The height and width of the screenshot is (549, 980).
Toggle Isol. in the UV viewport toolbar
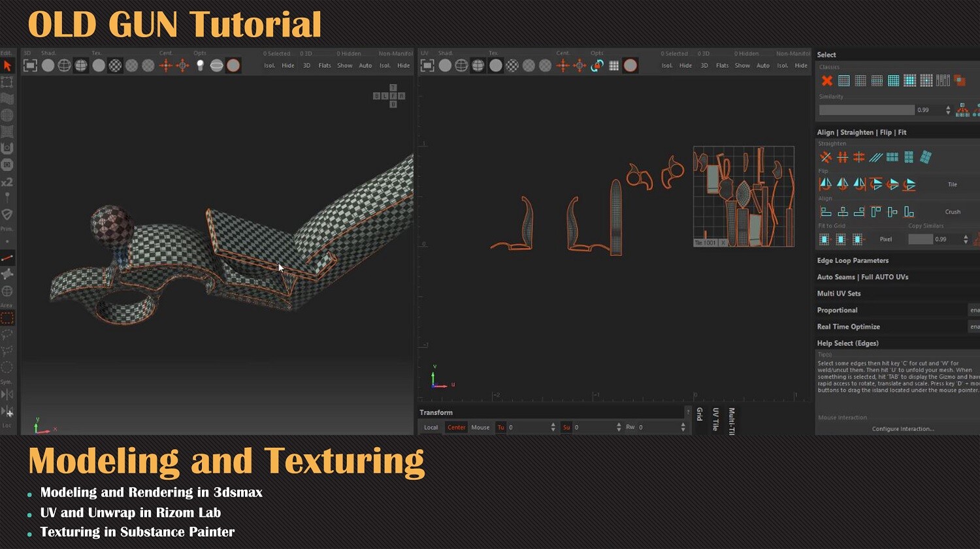666,65
